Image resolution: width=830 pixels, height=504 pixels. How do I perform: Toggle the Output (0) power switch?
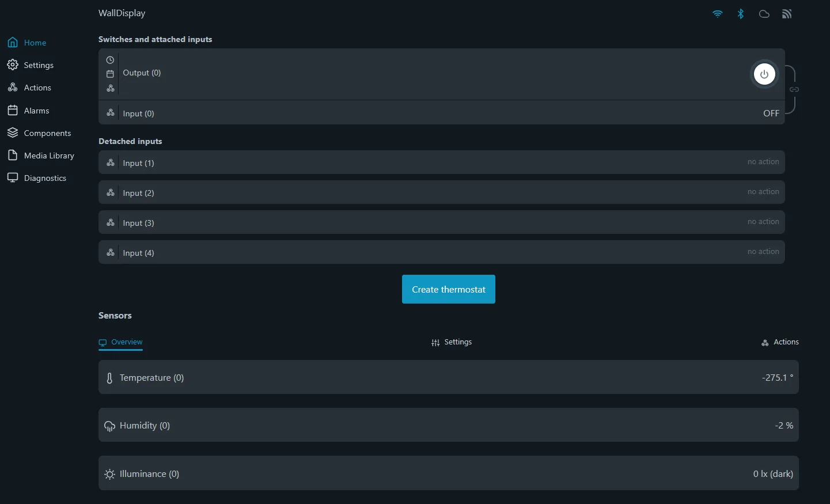[764, 74]
